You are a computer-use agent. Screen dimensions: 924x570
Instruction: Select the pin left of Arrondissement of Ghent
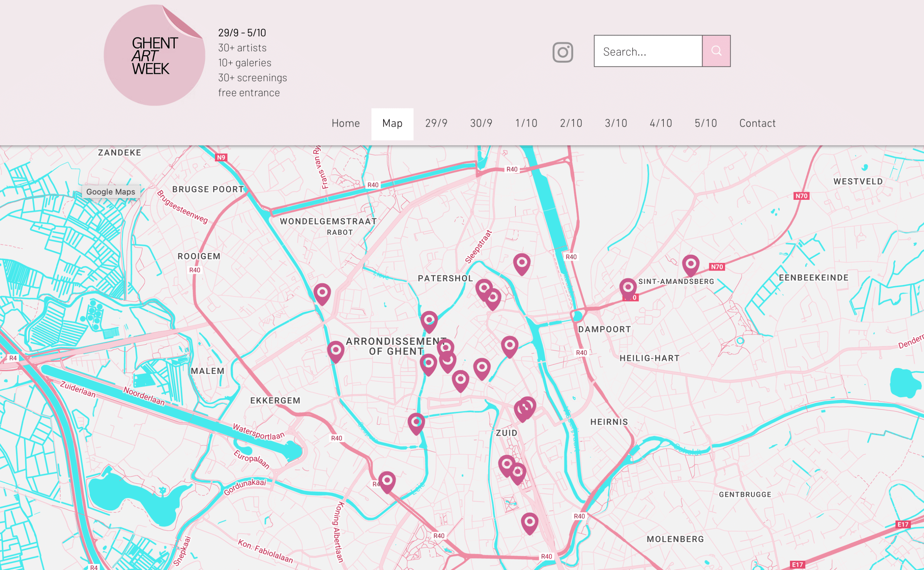pyautogui.click(x=335, y=352)
